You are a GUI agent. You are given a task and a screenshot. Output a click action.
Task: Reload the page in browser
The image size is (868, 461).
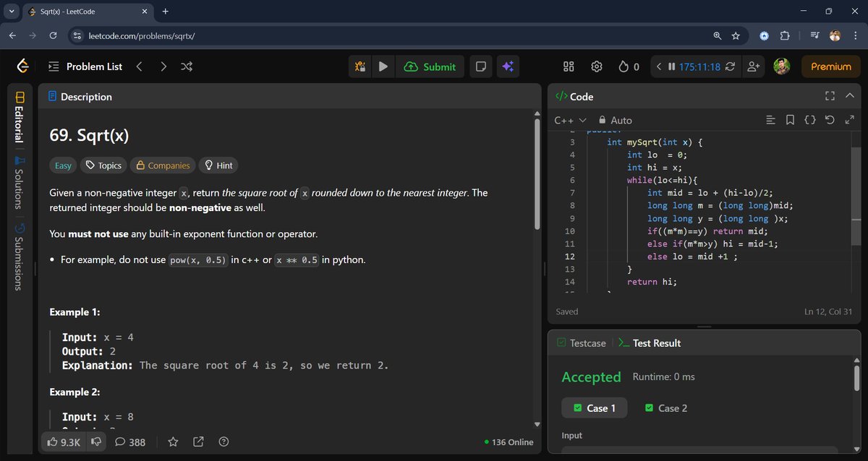click(x=53, y=35)
